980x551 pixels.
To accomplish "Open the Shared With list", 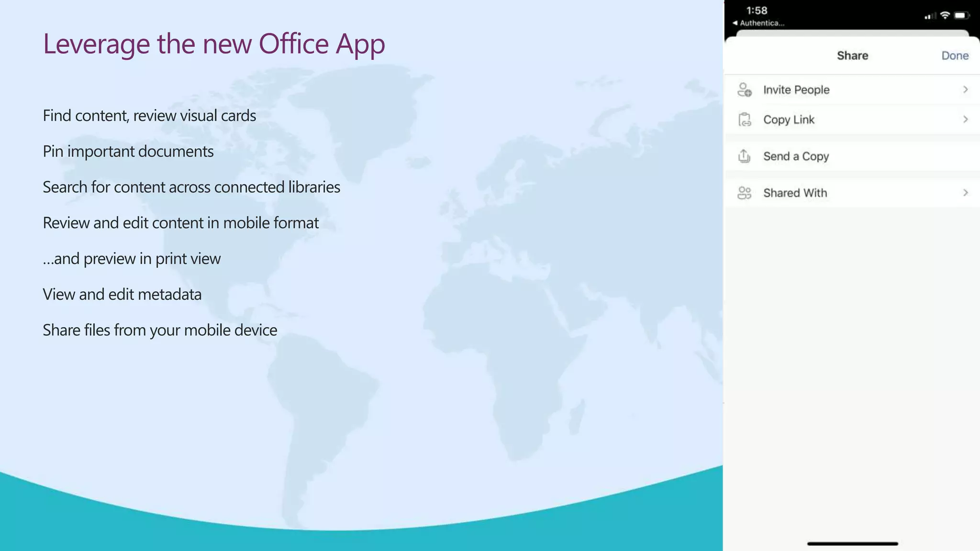I will click(x=852, y=193).
